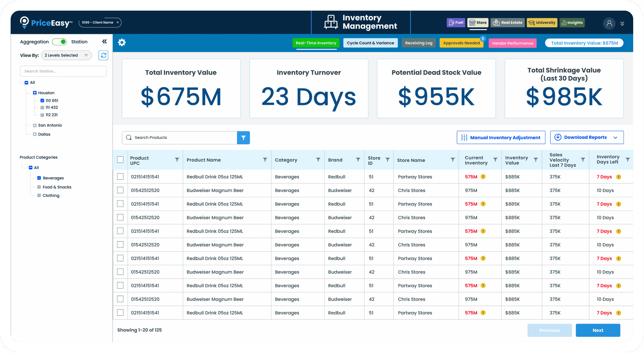Filter the Inventory Days Left column
Image resolution: width=644 pixels, height=353 pixels.
627,160
